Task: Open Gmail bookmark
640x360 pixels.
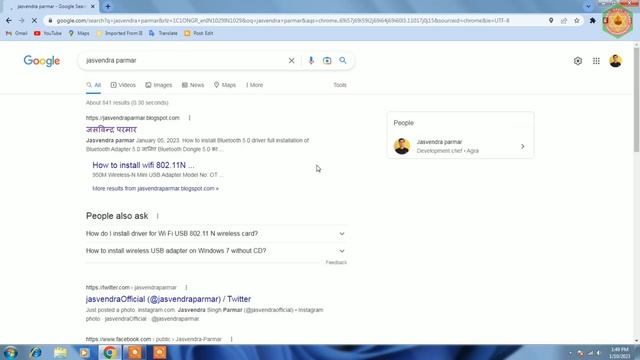Action: tap(17, 33)
